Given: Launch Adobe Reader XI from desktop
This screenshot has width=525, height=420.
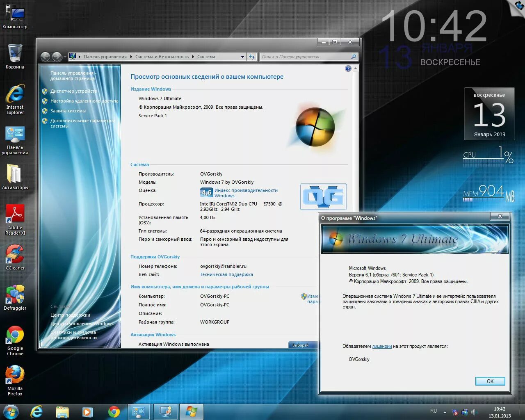Looking at the screenshot, I should (x=15, y=220).
